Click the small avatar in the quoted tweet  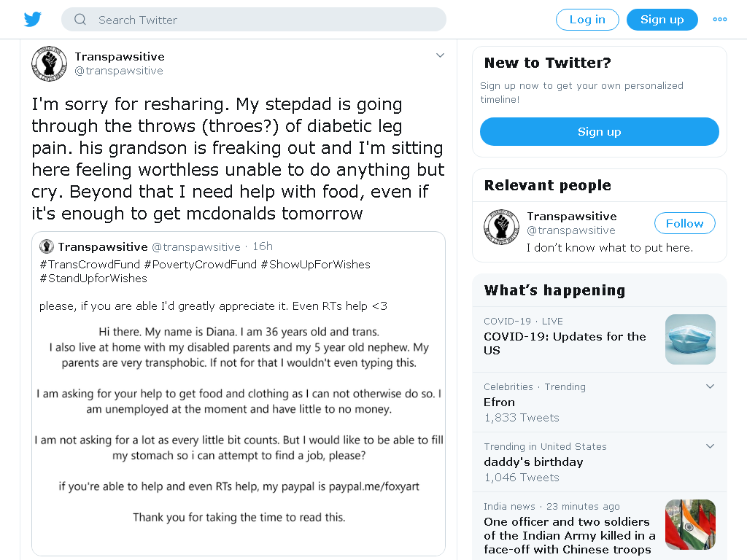[x=46, y=246]
